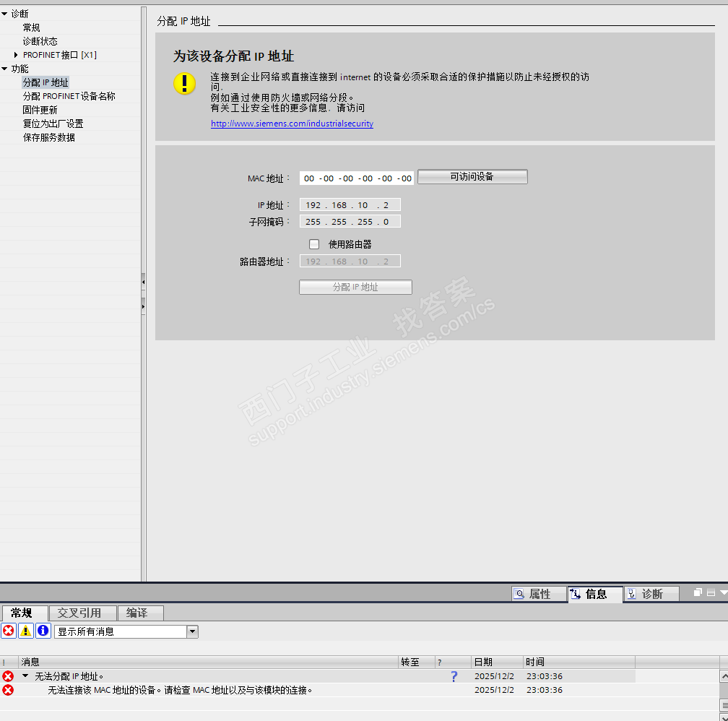
Task: Toggle the red error message filter icon
Action: [x=9, y=631]
